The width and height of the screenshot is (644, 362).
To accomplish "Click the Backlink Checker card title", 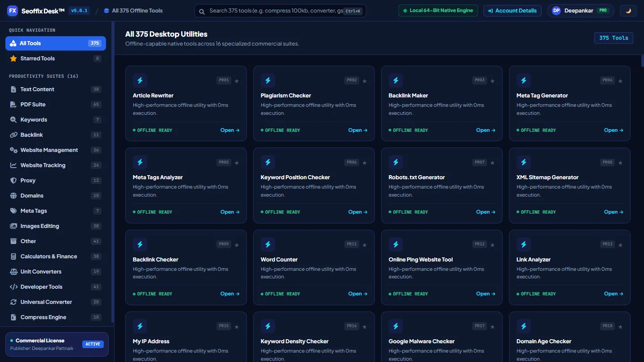I will pyautogui.click(x=156, y=260).
